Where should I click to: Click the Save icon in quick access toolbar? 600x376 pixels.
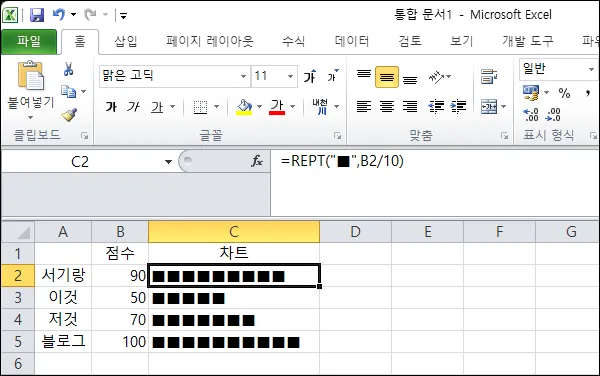click(x=37, y=15)
